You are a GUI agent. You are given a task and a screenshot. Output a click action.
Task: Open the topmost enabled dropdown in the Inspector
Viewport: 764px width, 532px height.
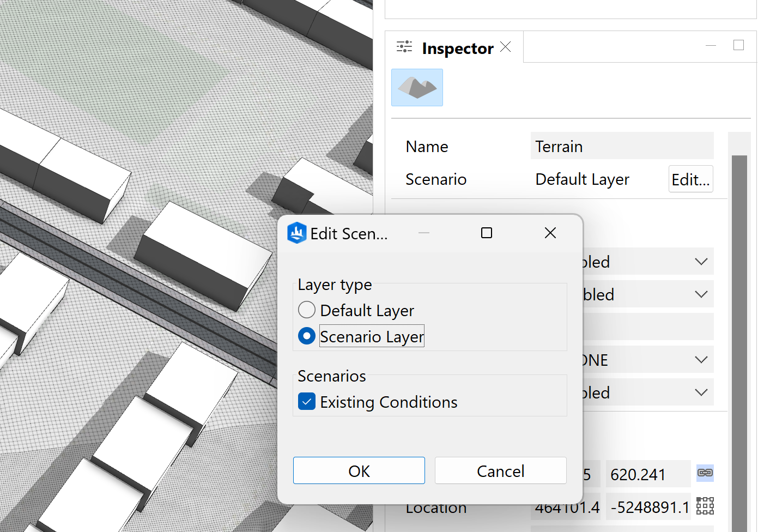[701, 261]
